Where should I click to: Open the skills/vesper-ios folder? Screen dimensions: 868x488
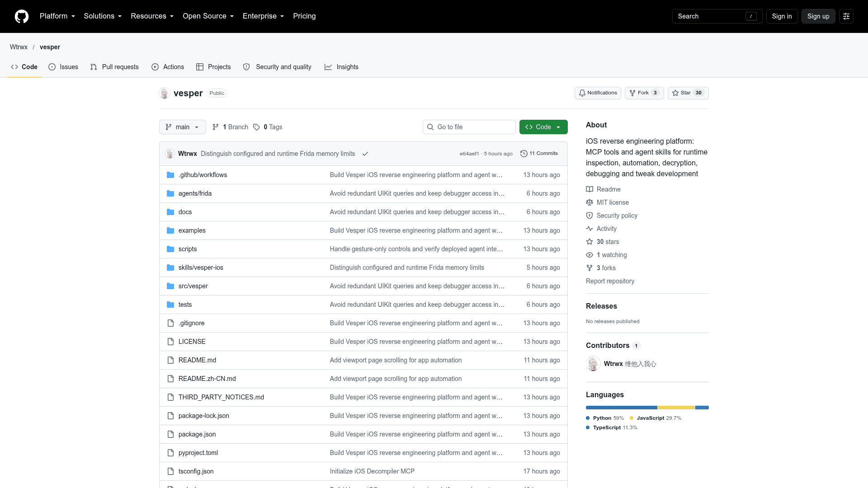pyautogui.click(x=201, y=267)
